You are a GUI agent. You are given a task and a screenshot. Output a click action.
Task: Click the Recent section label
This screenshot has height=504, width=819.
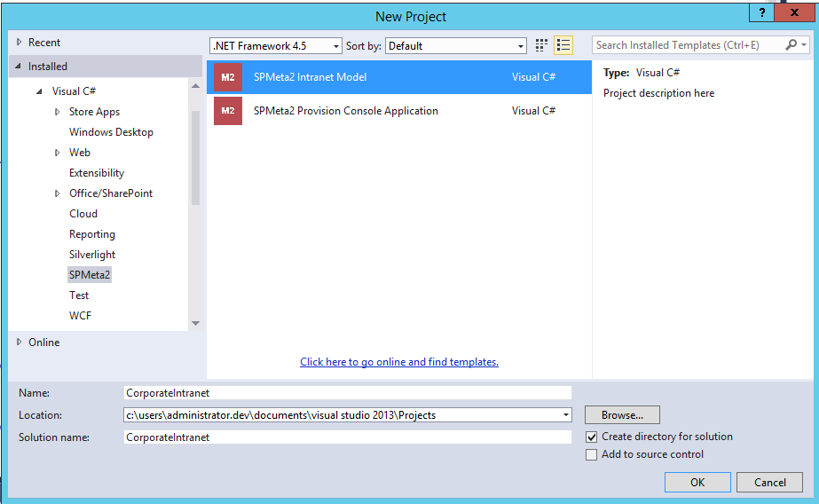pos(43,43)
